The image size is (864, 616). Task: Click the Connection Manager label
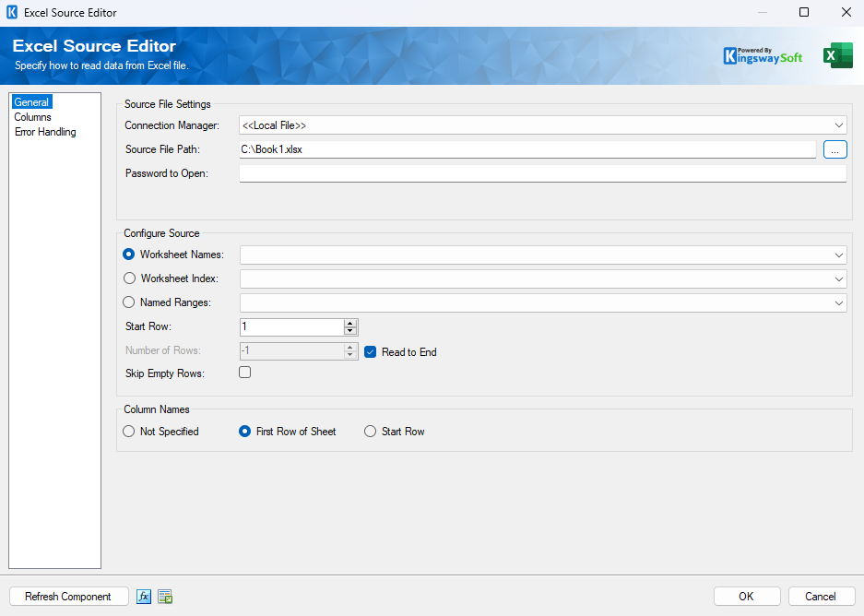click(172, 125)
